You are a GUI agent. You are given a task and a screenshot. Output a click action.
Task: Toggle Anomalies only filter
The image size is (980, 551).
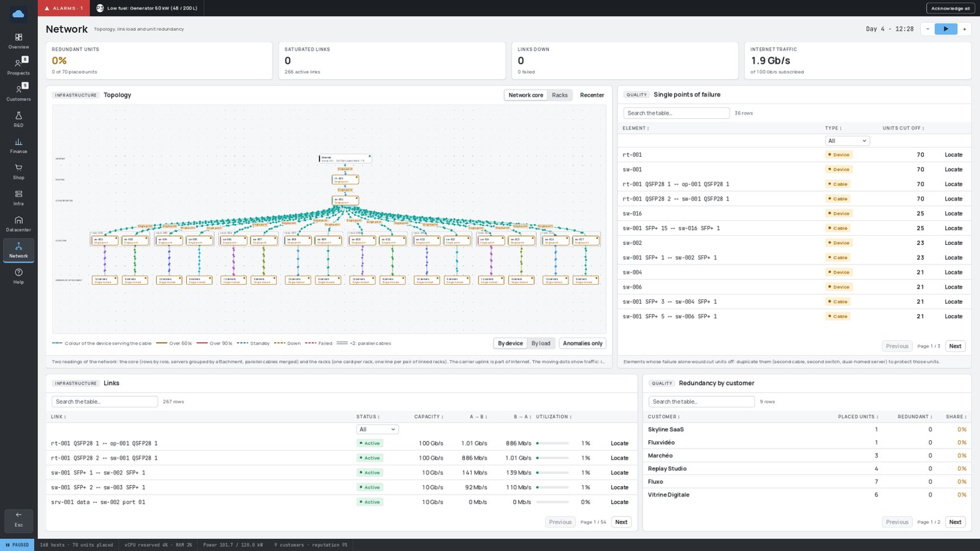click(x=582, y=343)
